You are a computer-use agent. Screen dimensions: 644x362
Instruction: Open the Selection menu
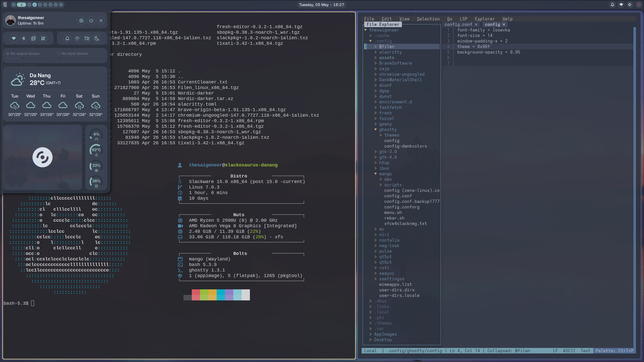(x=428, y=19)
